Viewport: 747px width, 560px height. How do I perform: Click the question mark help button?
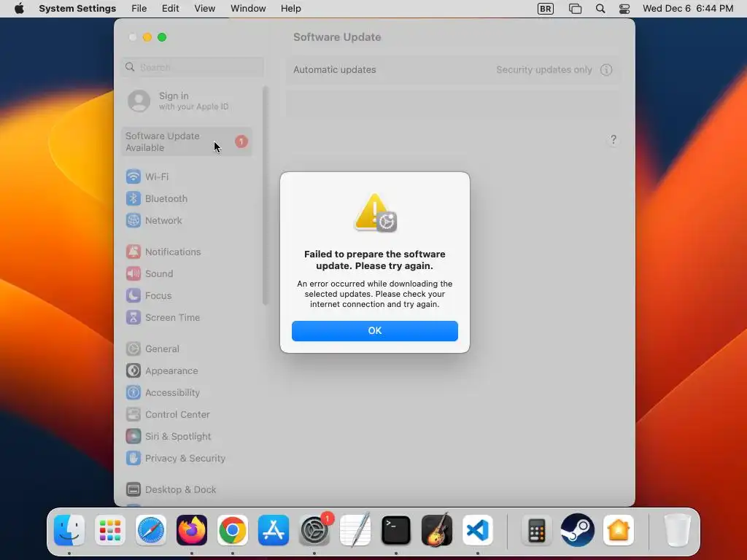[x=613, y=139]
